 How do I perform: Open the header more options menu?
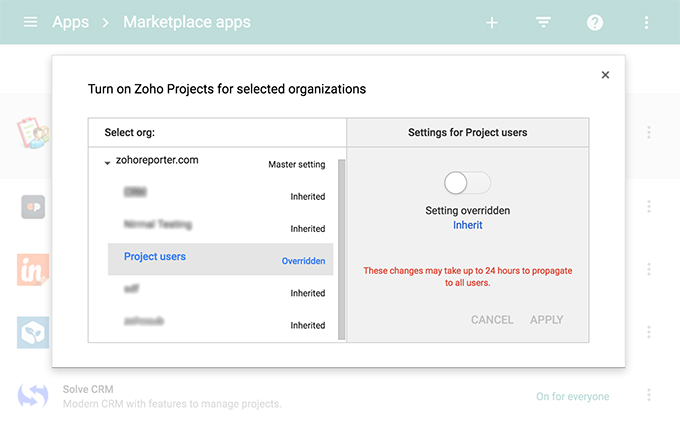(x=646, y=23)
